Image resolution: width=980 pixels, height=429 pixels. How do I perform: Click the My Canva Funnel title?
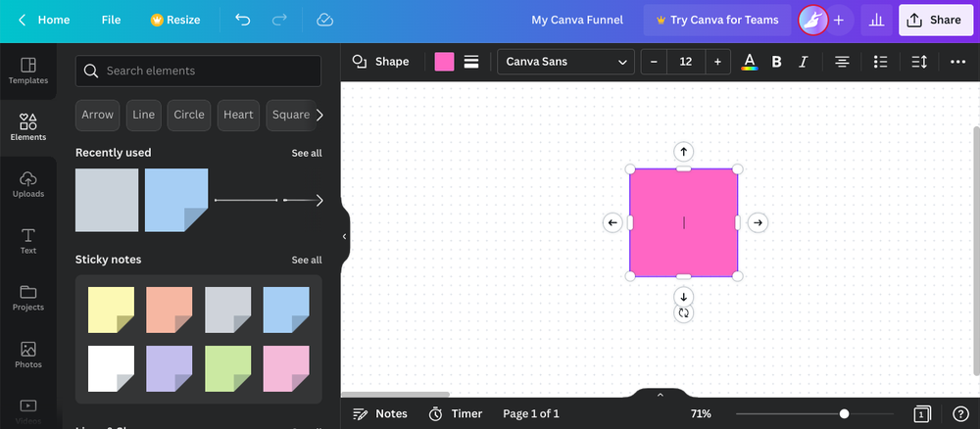pyautogui.click(x=577, y=20)
